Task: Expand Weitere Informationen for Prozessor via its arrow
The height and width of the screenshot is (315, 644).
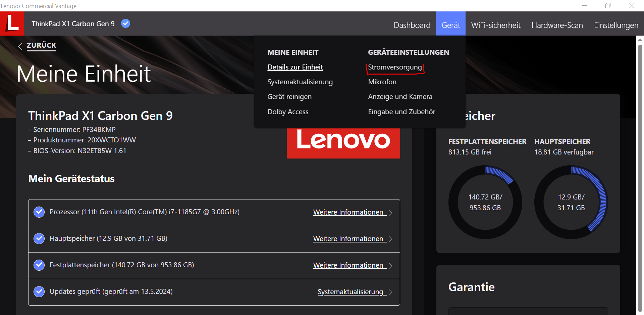Action: (390, 212)
